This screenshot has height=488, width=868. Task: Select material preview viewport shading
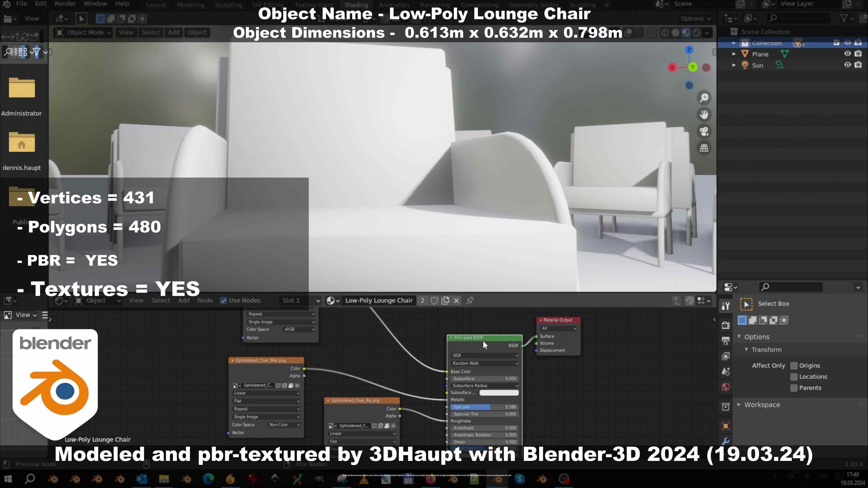pos(686,33)
